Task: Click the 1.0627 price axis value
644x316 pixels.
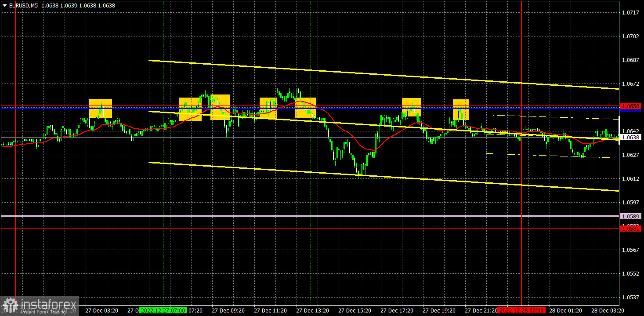Action: coord(631,155)
